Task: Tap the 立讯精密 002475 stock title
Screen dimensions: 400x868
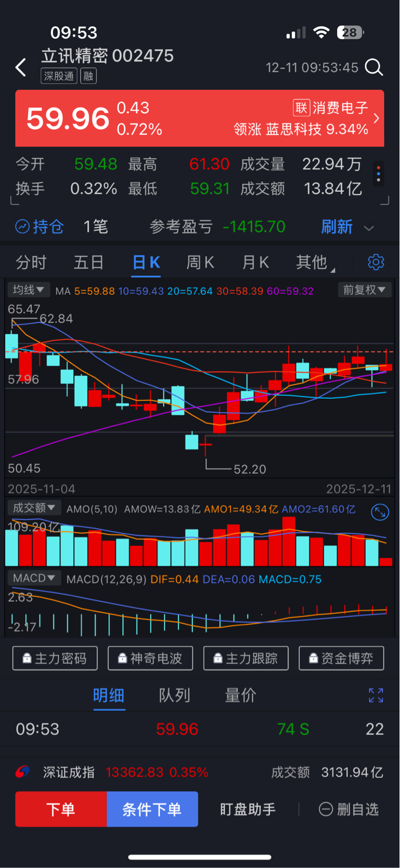Action: 108,56
